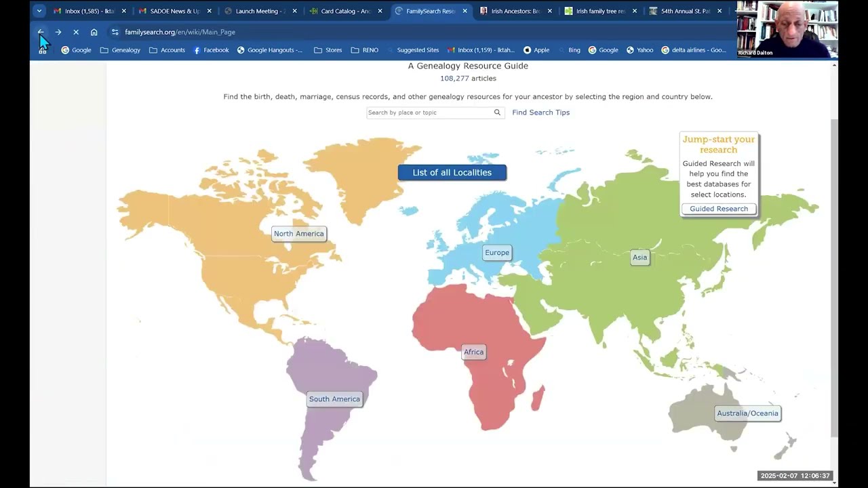
Task: Close the SADOE News tab
Action: coord(210,11)
